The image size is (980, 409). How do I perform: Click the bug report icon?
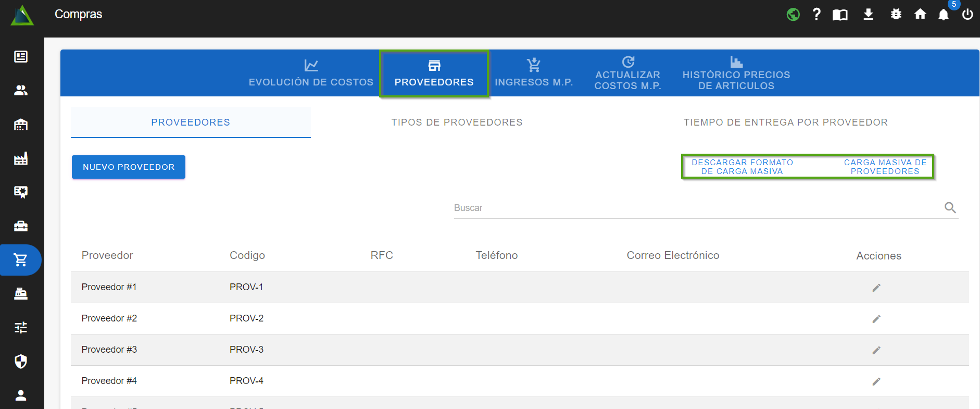coord(896,15)
